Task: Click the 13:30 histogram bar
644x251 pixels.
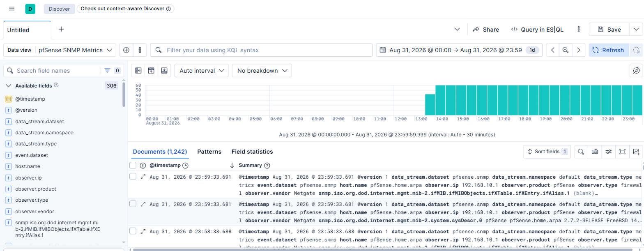Action: [x=430, y=104]
